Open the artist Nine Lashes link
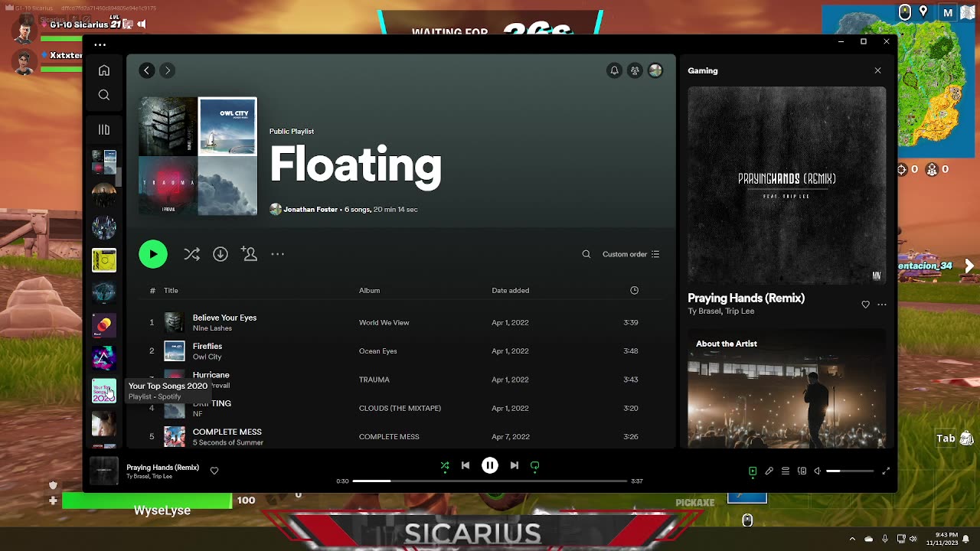Viewport: 980px width, 551px height. [x=212, y=328]
